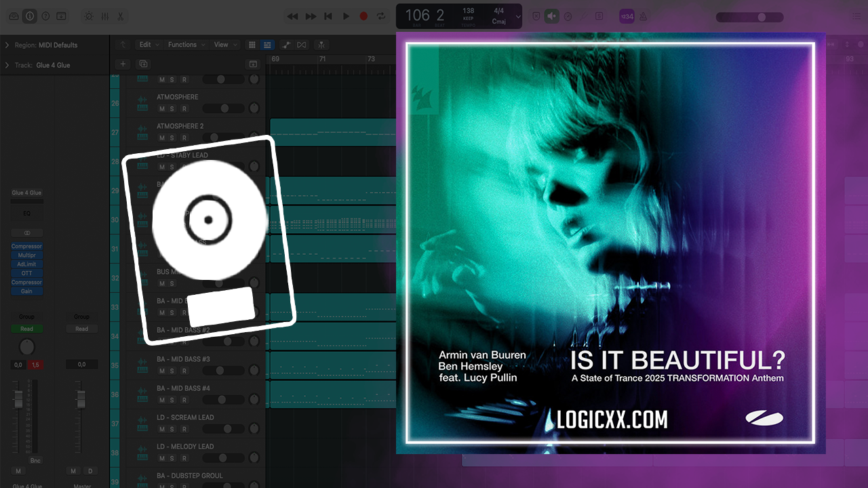
Task: Open Group slot on Glue 4 Glue strip
Action: [26, 317]
